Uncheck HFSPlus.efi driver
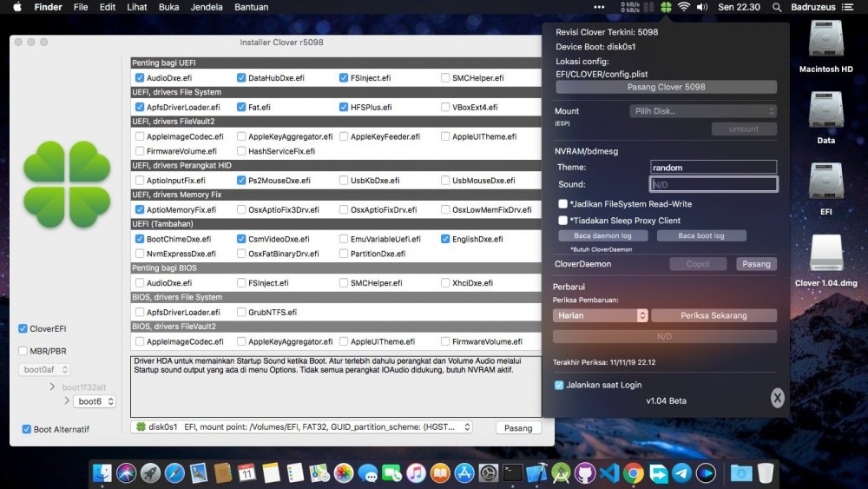 344,107
